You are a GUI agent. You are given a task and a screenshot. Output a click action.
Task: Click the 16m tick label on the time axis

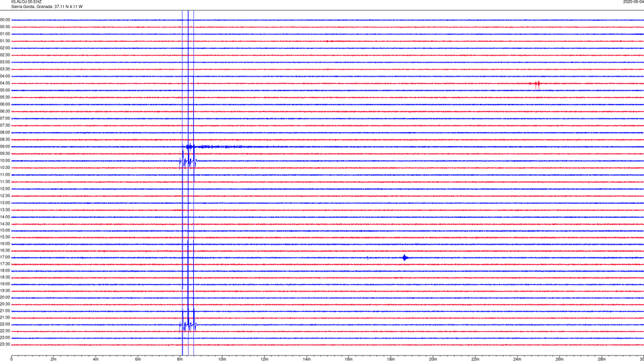349,359
